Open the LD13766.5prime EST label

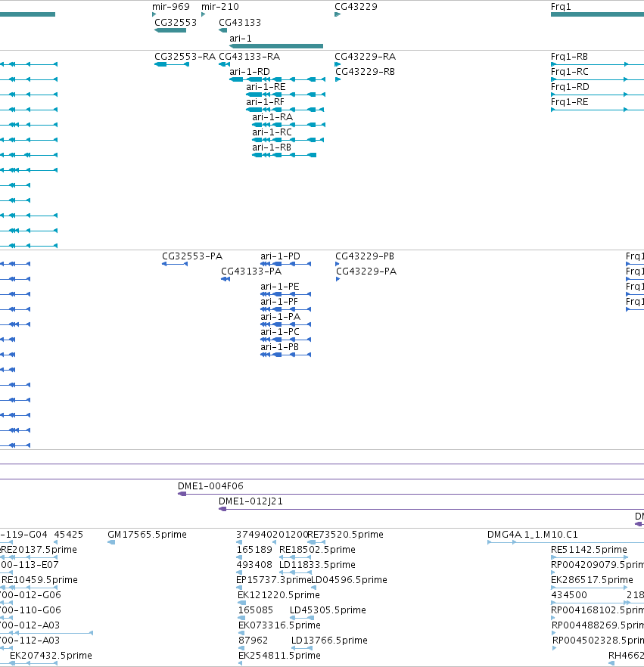point(329,641)
